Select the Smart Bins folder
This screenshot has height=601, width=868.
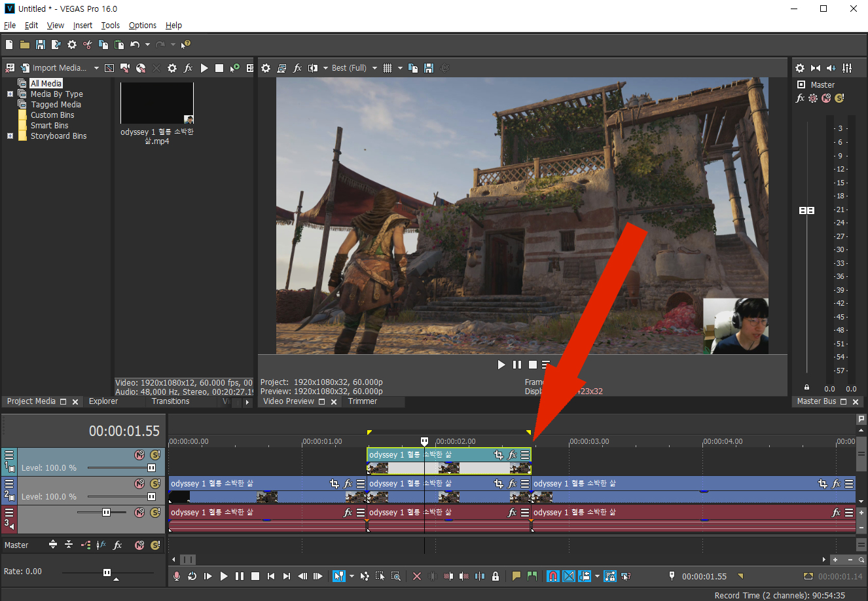49,126
